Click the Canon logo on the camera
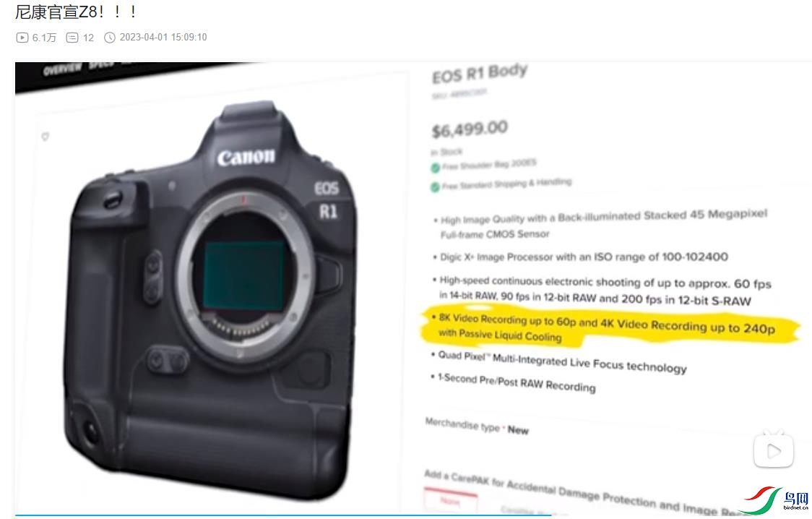The width and height of the screenshot is (812, 519). tap(246, 157)
